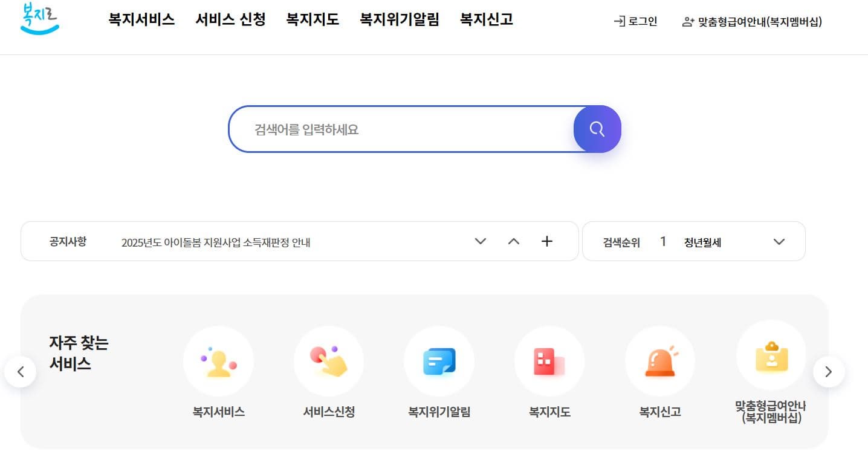
Task: Click the magnifier search button
Action: tap(597, 129)
